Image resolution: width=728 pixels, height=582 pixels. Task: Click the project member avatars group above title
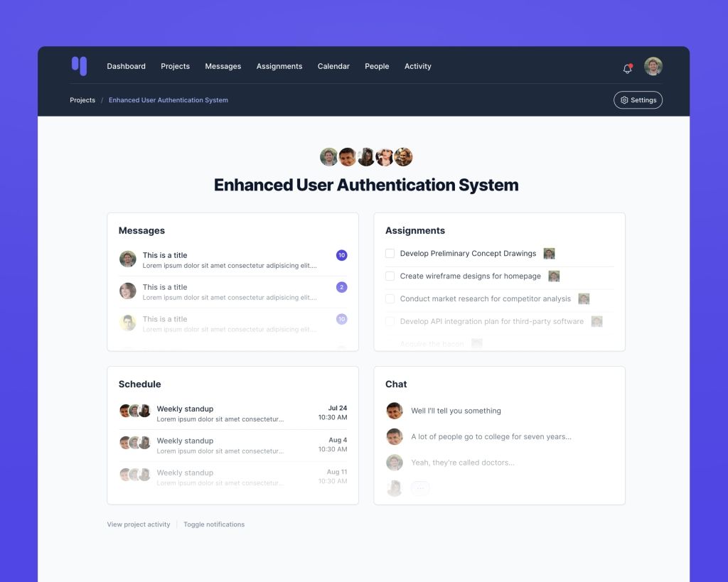(x=366, y=157)
